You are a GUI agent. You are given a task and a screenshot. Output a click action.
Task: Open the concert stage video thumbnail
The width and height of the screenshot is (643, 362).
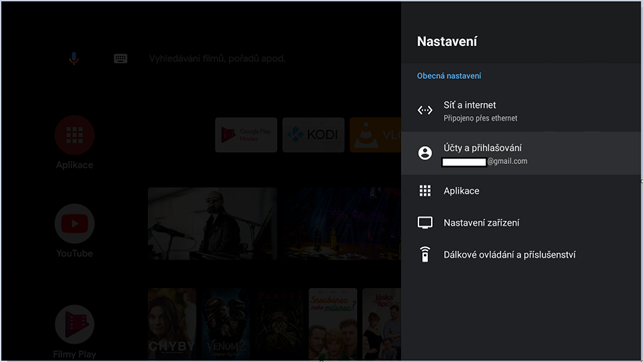pos(342,224)
